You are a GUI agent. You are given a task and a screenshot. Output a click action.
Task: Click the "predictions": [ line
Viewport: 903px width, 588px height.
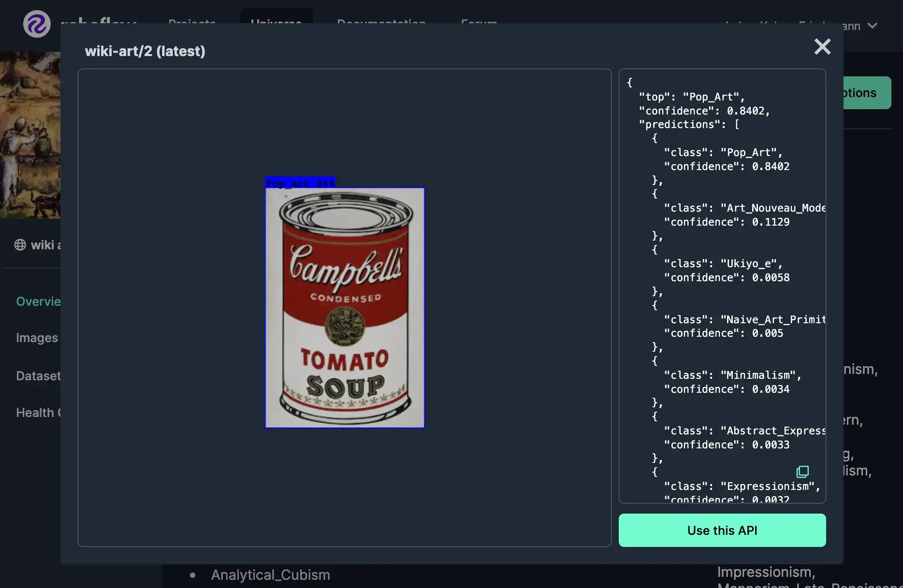[x=689, y=125]
